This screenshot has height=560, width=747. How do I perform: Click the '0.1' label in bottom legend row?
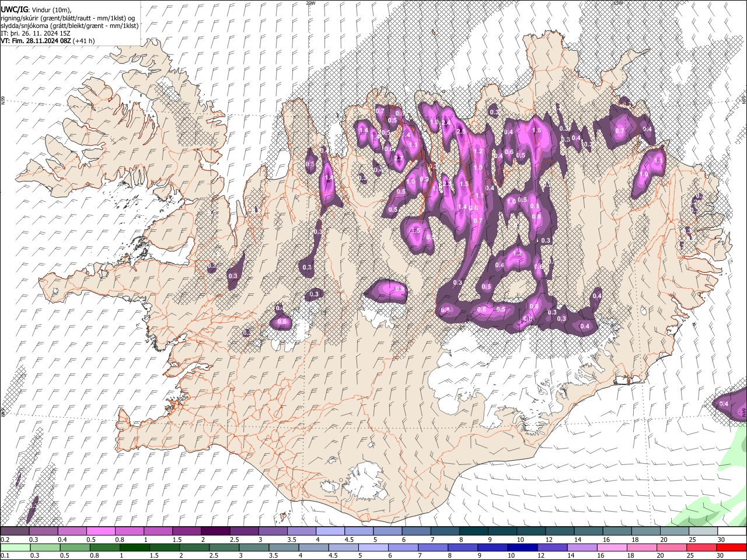[5, 555]
